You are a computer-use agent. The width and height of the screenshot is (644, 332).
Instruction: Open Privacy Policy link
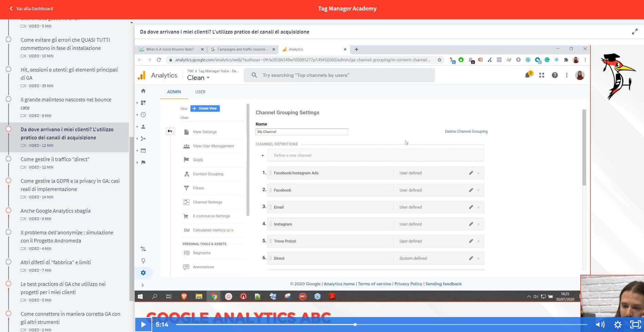[x=408, y=284]
